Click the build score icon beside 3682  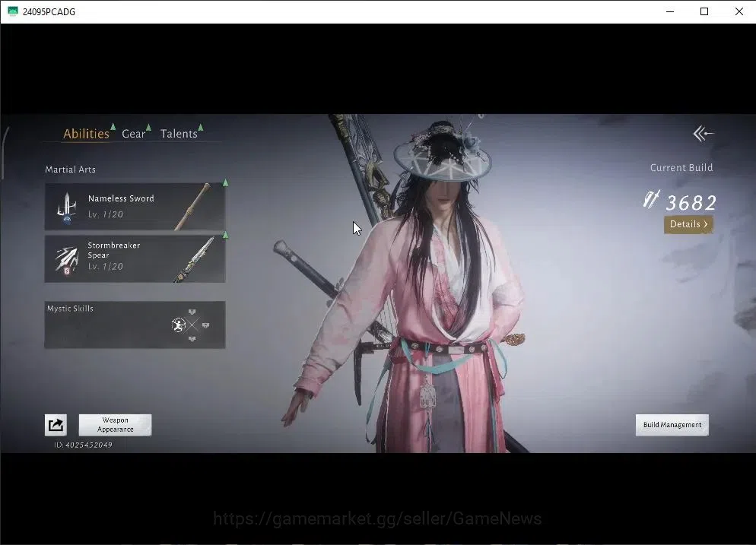[x=651, y=199]
